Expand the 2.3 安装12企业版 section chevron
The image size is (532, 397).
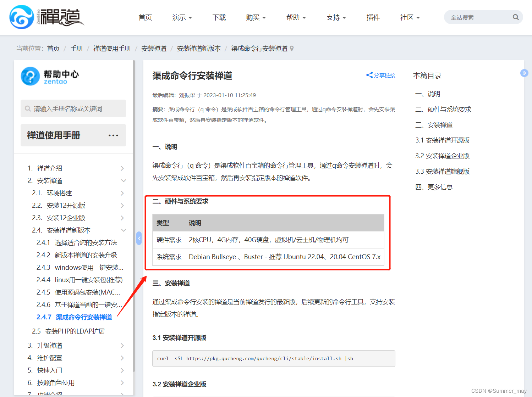(x=122, y=218)
